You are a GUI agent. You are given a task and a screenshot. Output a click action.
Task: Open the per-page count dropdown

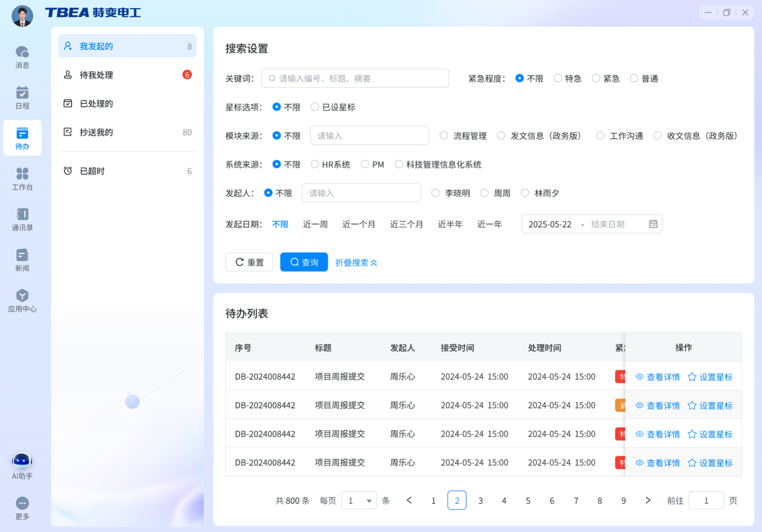click(359, 500)
